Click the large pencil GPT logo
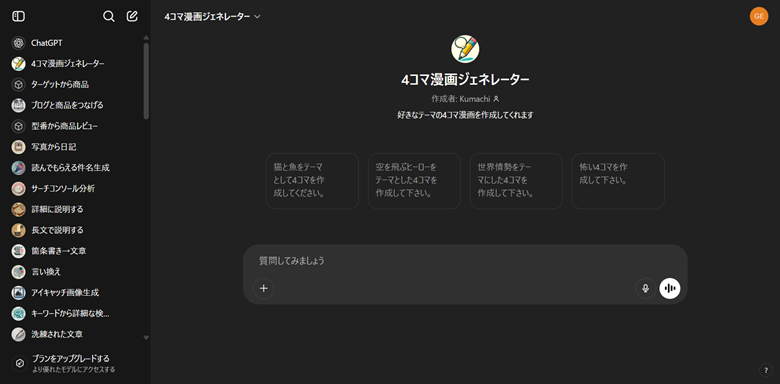 pyautogui.click(x=465, y=49)
